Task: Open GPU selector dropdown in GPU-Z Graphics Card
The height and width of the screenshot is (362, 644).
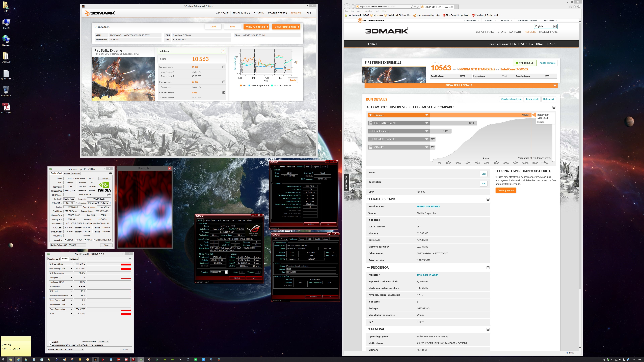Action: click(x=68, y=245)
